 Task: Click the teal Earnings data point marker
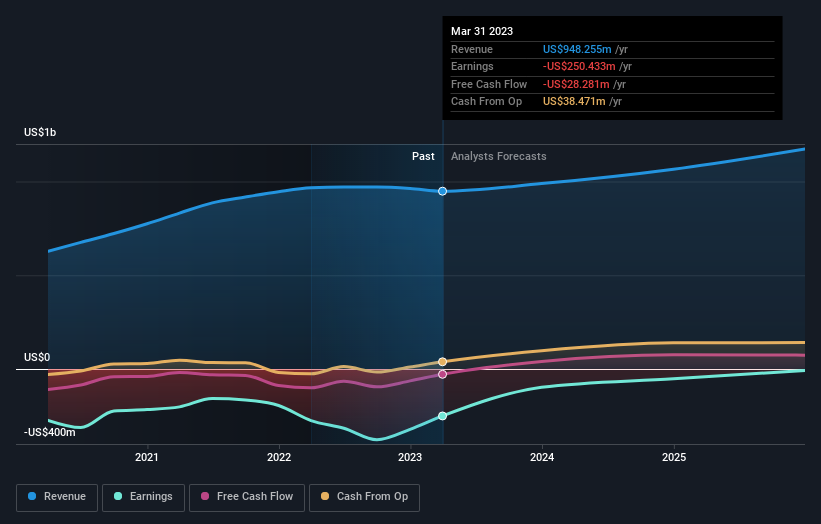(x=442, y=416)
